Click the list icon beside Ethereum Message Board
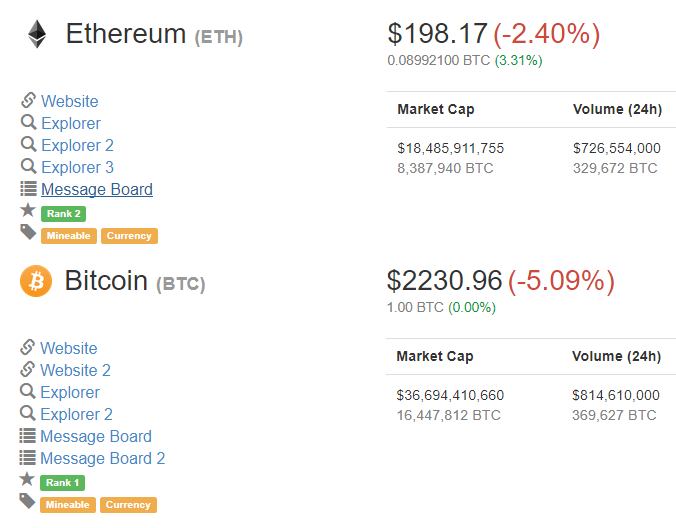 [x=28, y=189]
